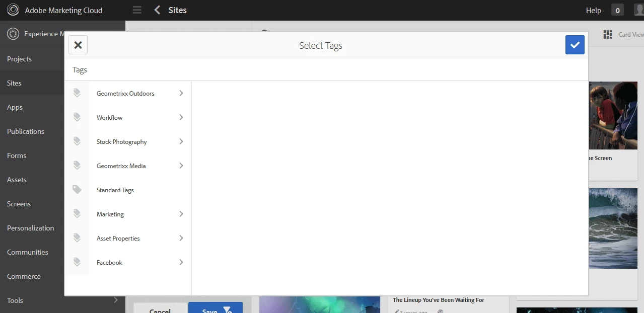This screenshot has height=313, width=644.
Task: Select the Marketing tag label
Action: (x=110, y=214)
